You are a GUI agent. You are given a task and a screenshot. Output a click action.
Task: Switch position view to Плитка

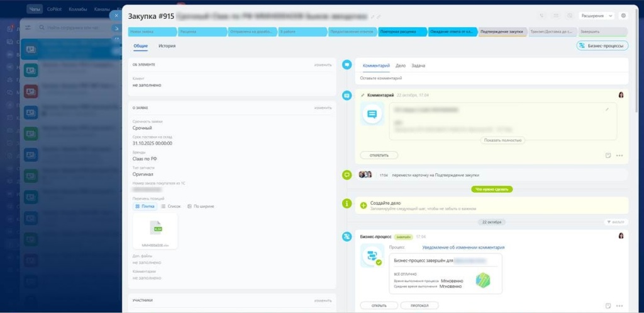click(x=145, y=206)
